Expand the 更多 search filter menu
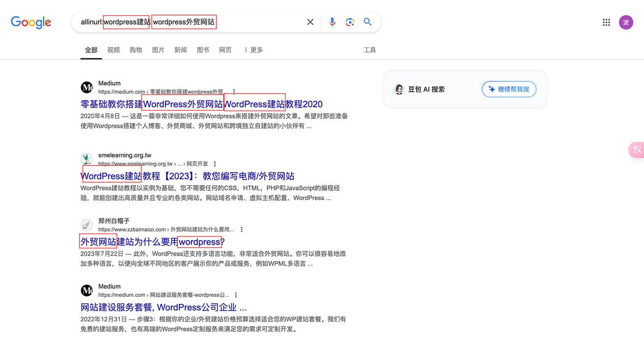Screen dimensions: 644x337 pos(253,50)
